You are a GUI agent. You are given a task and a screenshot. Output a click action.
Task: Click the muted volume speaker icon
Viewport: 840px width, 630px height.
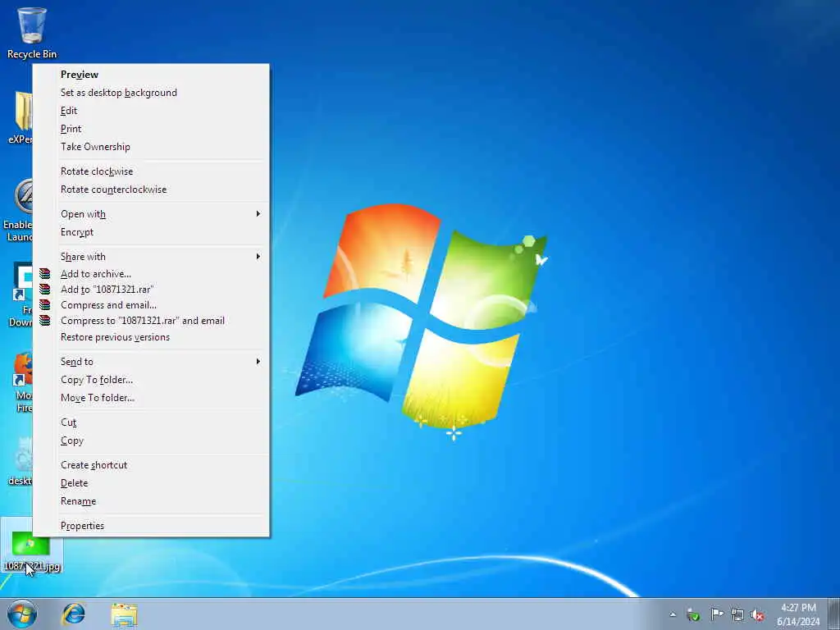(757, 615)
